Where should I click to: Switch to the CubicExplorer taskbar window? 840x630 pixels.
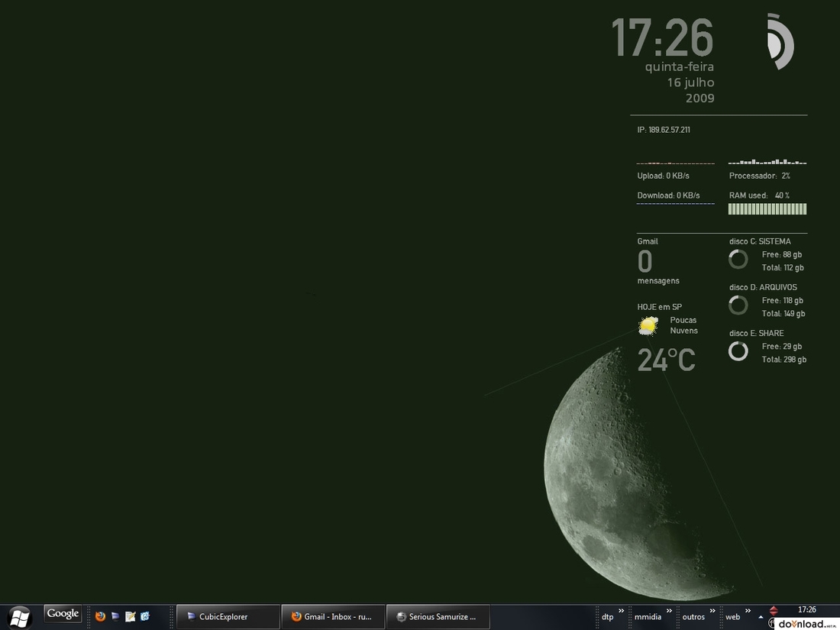click(228, 617)
